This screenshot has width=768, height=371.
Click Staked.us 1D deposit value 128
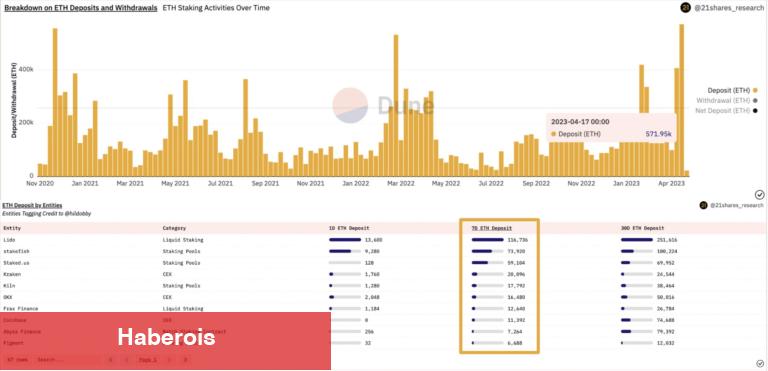coord(370,263)
